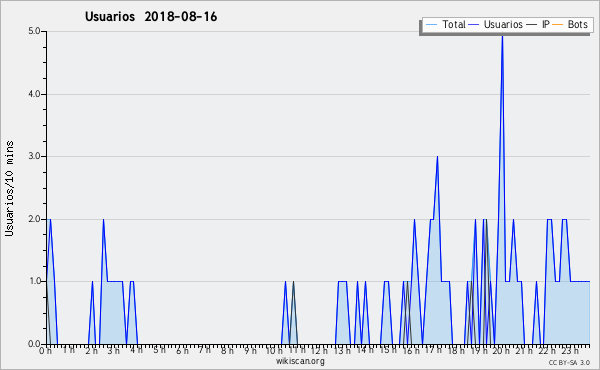Click the CC BY-SA 3.0 license text

(569, 362)
